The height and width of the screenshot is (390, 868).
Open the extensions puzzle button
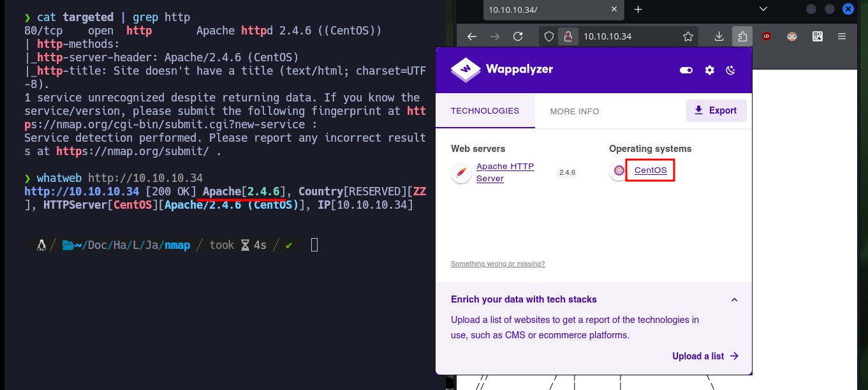pyautogui.click(x=742, y=36)
